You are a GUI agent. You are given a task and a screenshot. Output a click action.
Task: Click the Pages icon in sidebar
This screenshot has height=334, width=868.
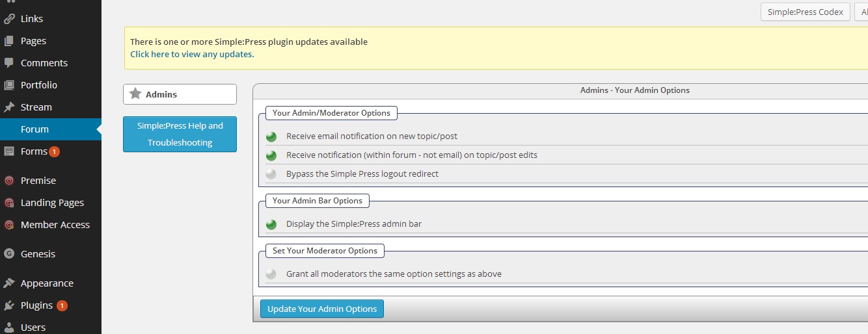[x=9, y=41]
